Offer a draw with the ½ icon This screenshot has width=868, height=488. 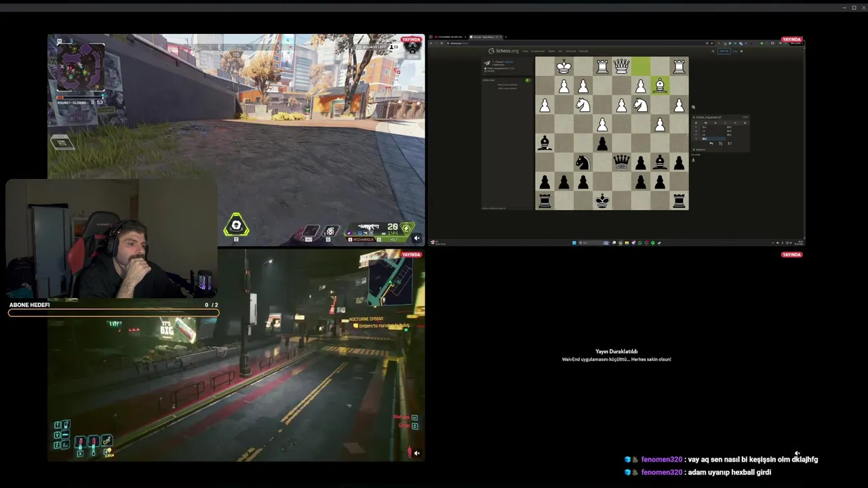pos(721,144)
